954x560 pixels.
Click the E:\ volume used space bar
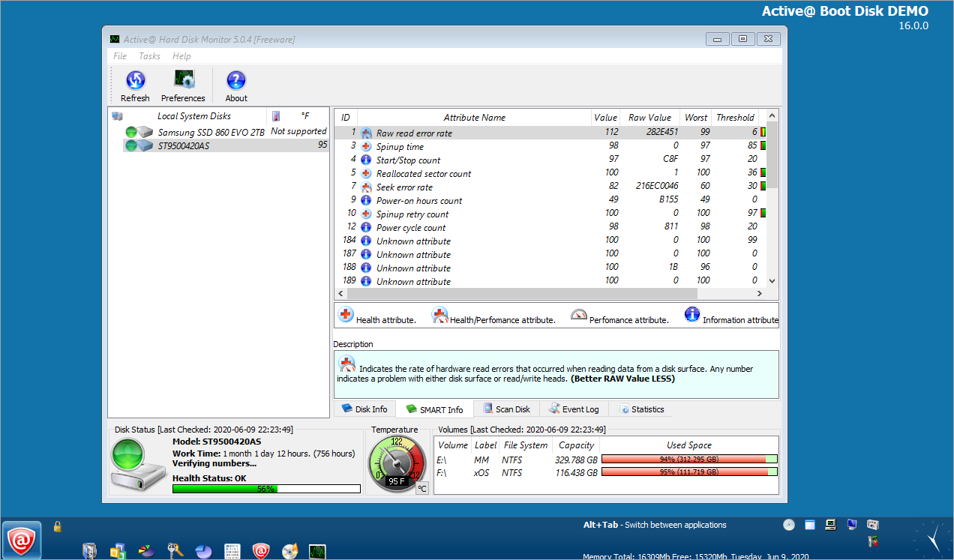point(689,459)
